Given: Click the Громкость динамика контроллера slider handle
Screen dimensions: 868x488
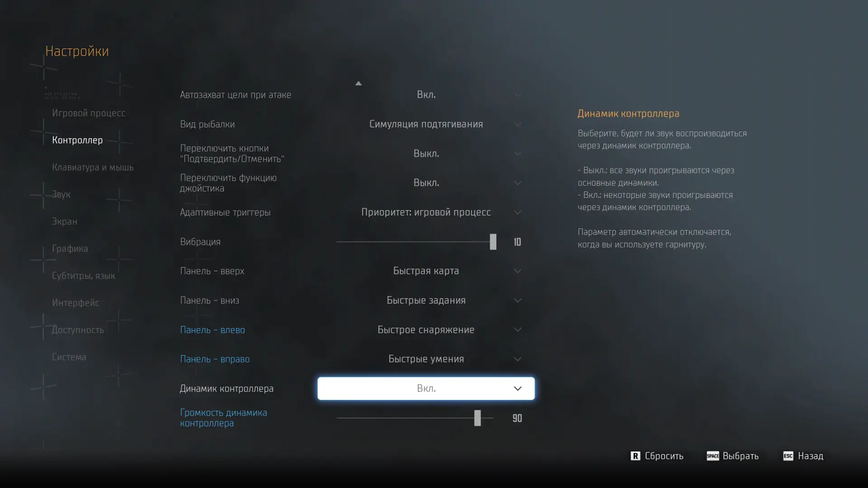Looking at the screenshot, I should tap(477, 418).
